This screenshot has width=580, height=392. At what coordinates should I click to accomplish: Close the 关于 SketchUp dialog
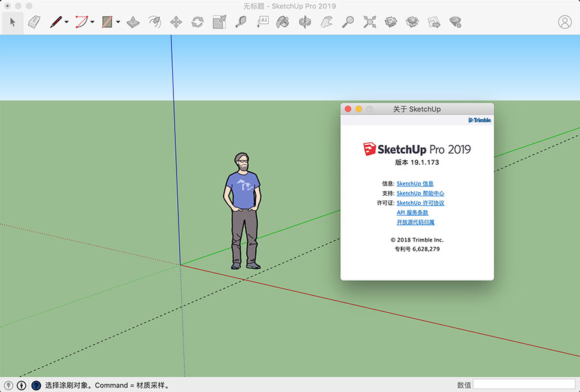[x=348, y=109]
